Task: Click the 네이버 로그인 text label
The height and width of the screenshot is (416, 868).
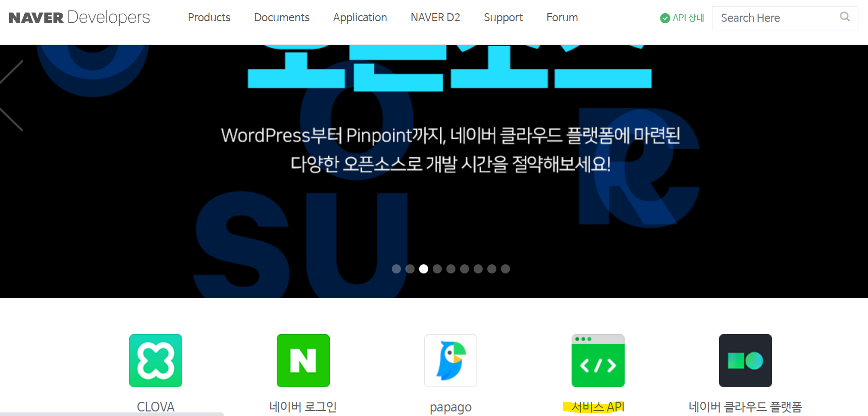Action: (303, 407)
